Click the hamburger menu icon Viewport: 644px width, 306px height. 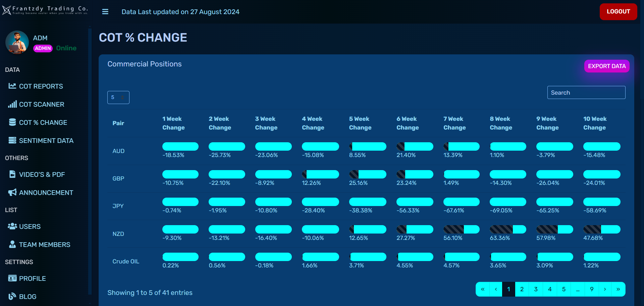click(x=105, y=12)
